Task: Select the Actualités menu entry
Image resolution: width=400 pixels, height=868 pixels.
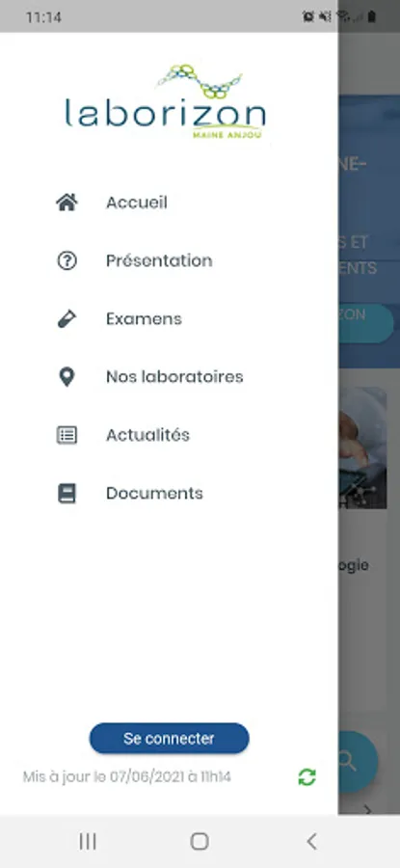Action: coord(147,435)
